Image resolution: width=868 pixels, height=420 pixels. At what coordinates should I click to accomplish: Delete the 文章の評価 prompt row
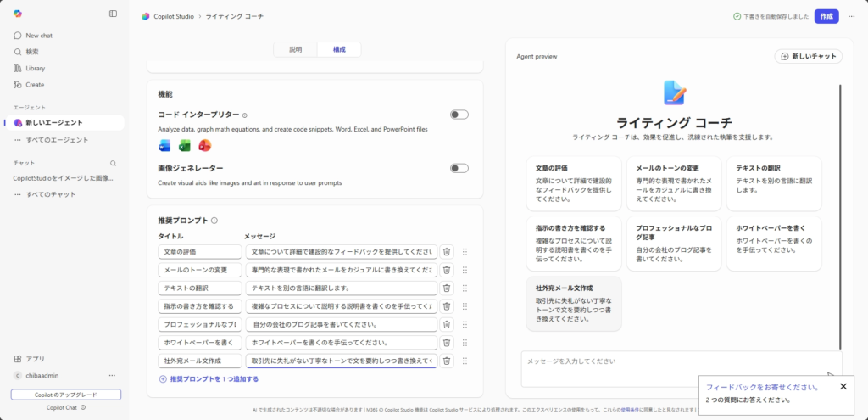(447, 252)
